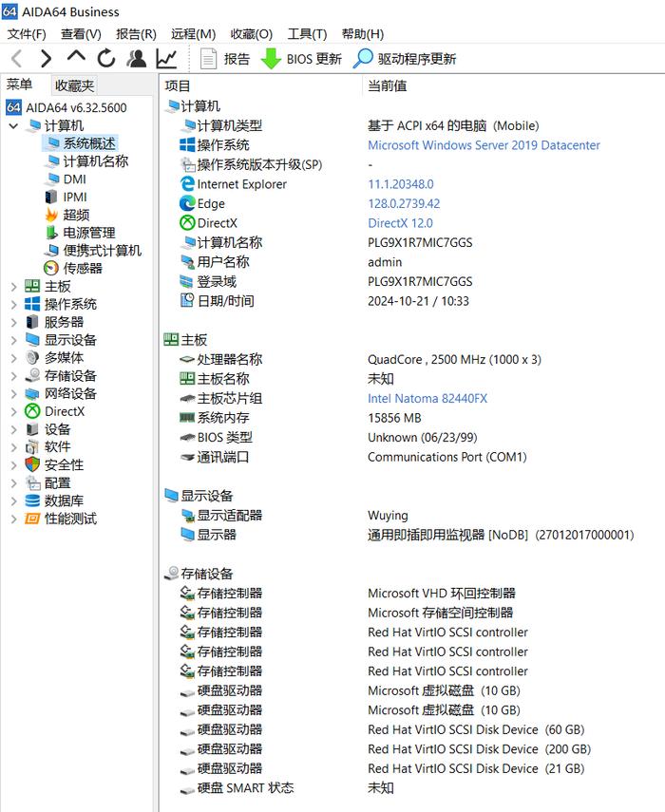This screenshot has width=665, height=812.
Task: Open the 收藏(O) menu
Action: pos(251,34)
